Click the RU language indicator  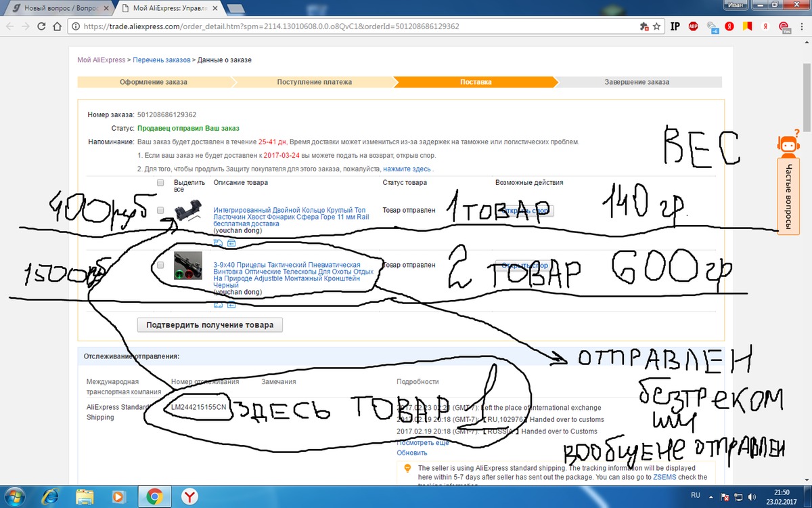tap(696, 496)
